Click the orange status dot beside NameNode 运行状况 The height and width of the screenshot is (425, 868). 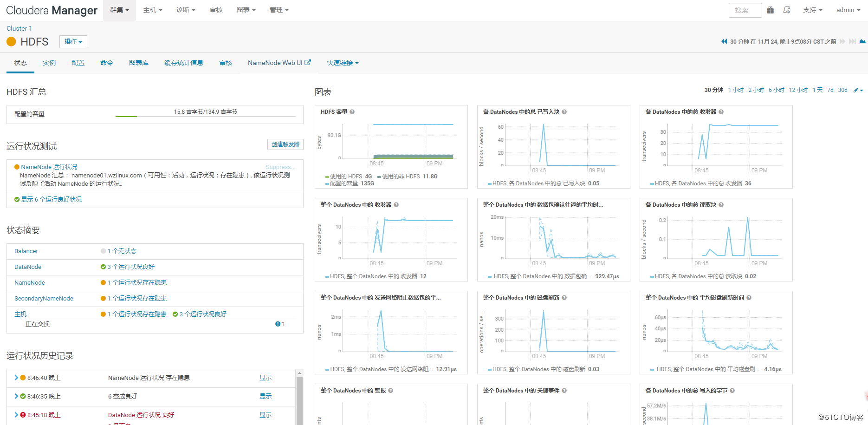point(17,167)
